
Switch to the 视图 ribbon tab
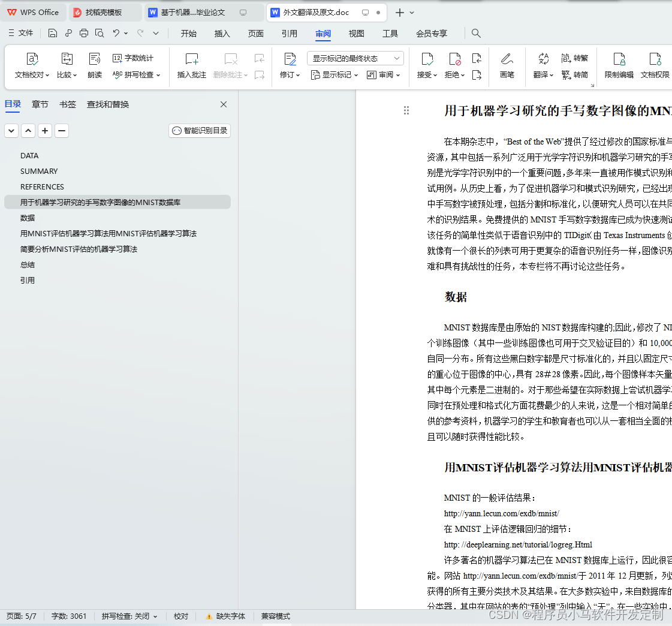356,34
